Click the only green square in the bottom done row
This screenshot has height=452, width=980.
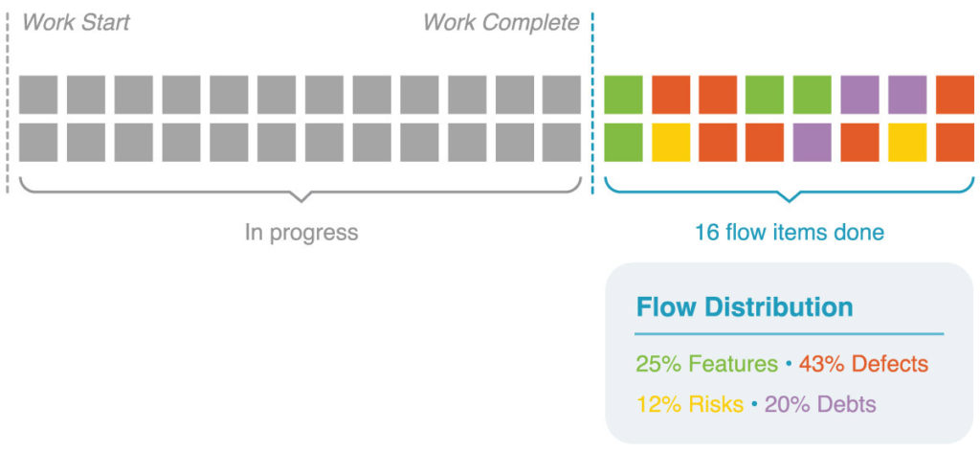(623, 143)
